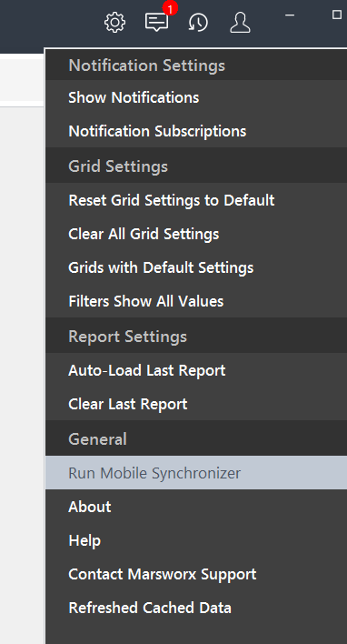Open the settings gear icon
This screenshot has height=644, width=347.
tap(114, 23)
